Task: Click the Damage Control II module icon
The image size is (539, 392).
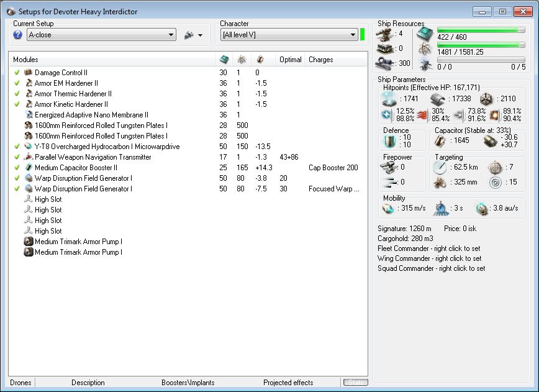Action: click(28, 72)
